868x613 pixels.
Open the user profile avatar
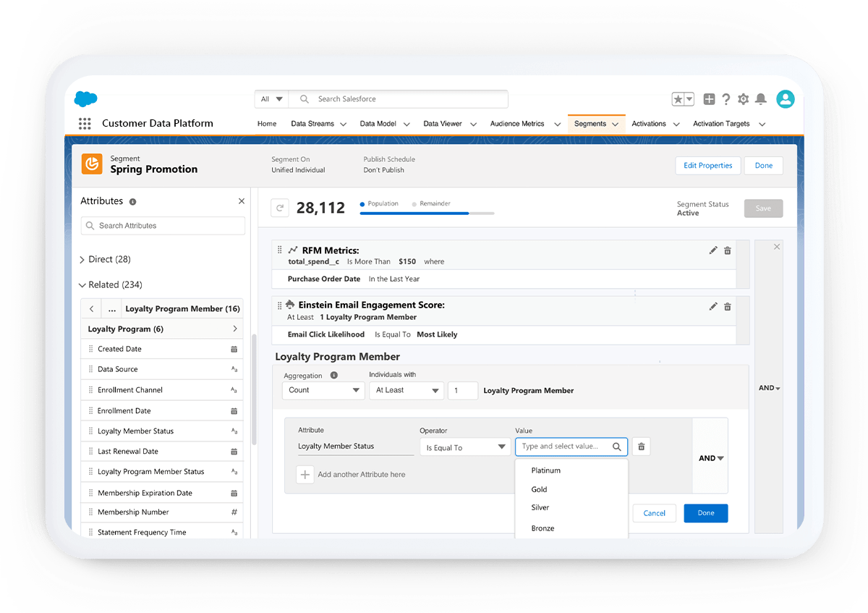click(x=786, y=99)
